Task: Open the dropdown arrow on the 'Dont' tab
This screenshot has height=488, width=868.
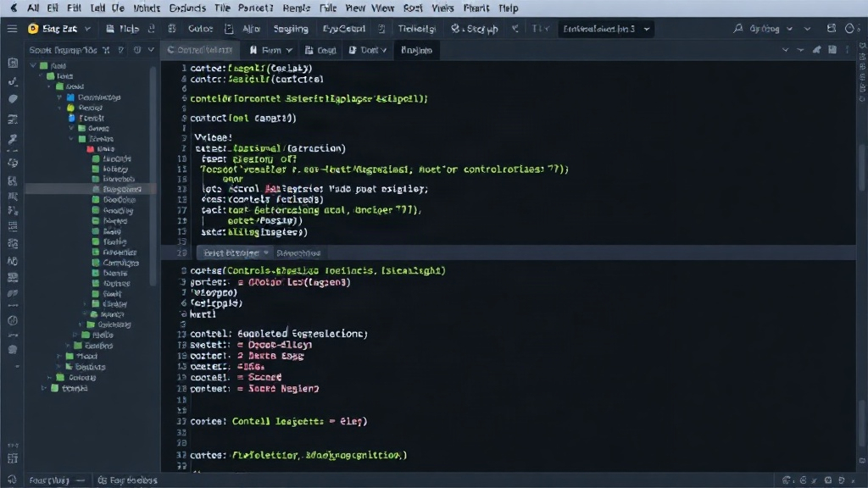Action: 384,50
